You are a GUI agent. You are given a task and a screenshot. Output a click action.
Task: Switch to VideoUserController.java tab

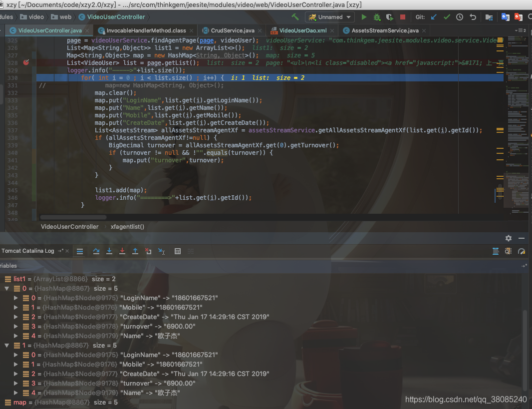50,30
